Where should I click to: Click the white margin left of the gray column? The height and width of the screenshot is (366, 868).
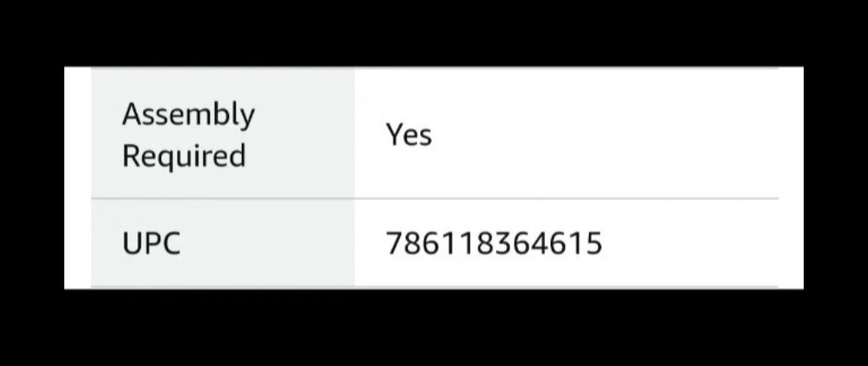77,177
